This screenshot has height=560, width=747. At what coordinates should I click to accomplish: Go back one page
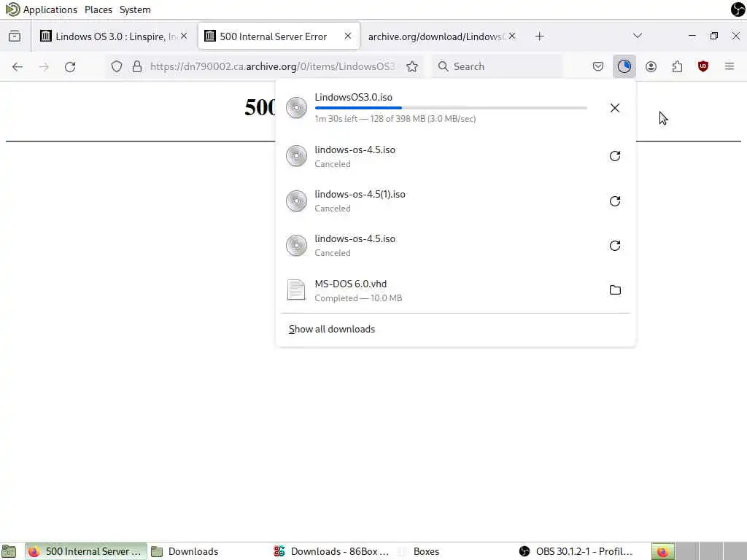[18, 66]
